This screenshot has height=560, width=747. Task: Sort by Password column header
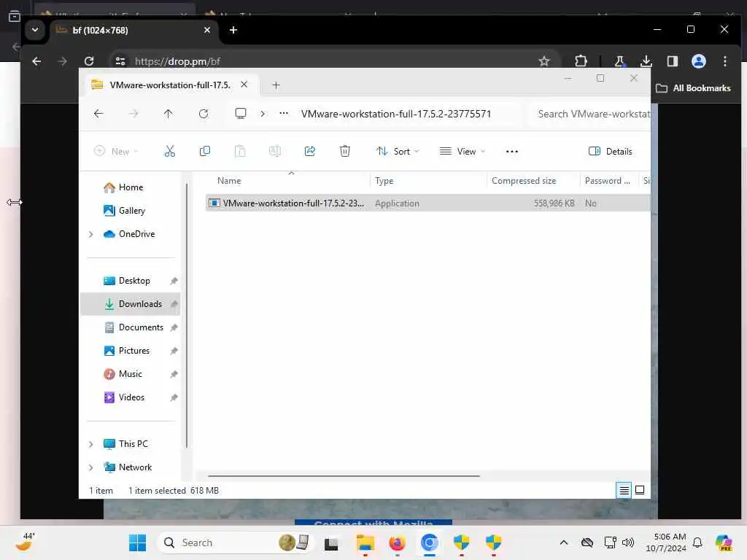pyautogui.click(x=608, y=181)
